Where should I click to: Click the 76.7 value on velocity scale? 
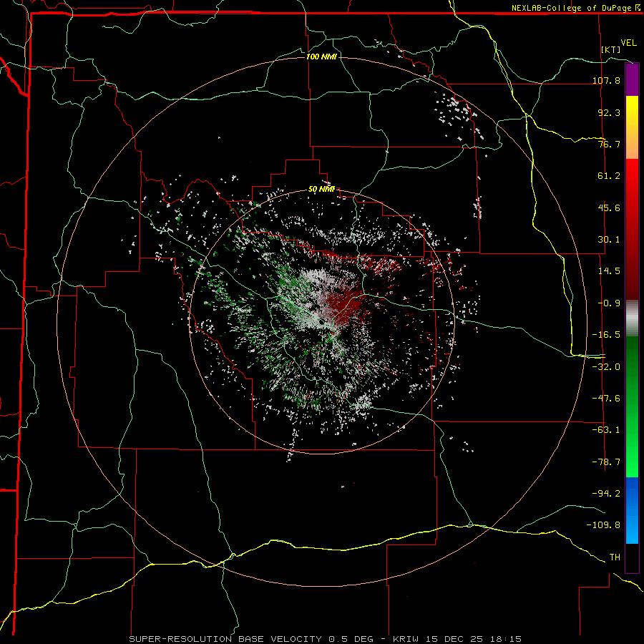pos(609,144)
